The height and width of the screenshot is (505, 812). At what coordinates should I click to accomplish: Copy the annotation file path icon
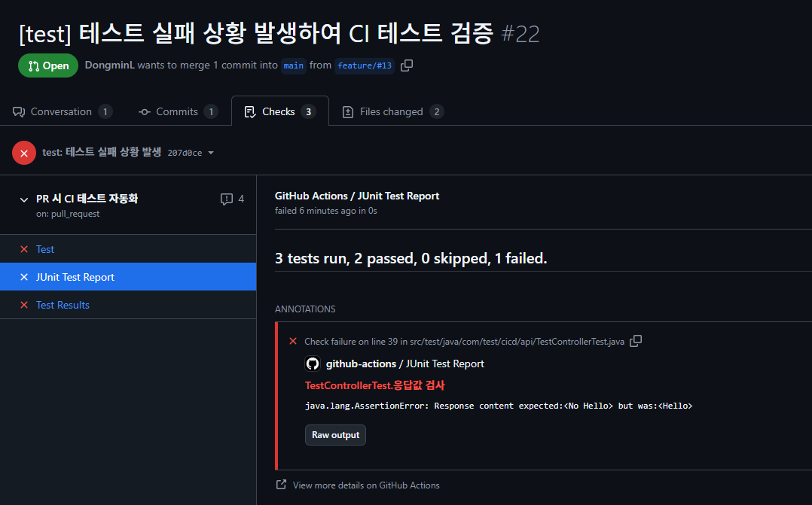[636, 341]
